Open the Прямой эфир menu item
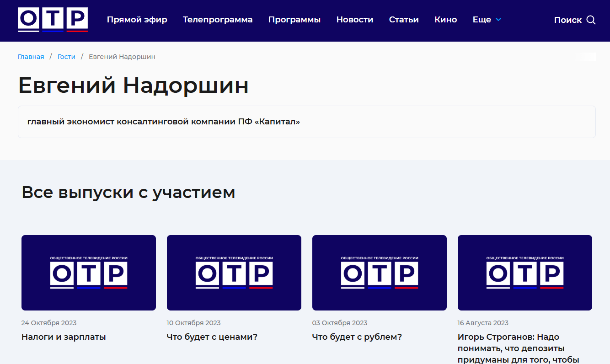The image size is (610, 364). tap(137, 20)
